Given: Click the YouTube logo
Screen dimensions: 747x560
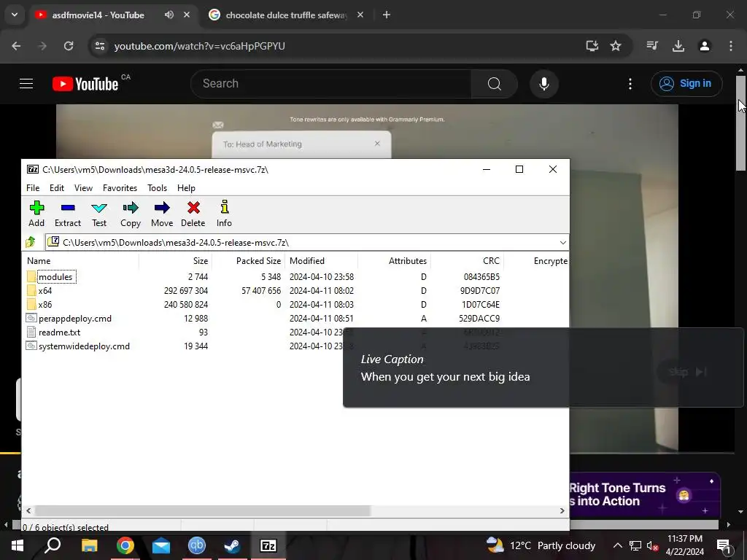Looking at the screenshot, I should (86, 84).
